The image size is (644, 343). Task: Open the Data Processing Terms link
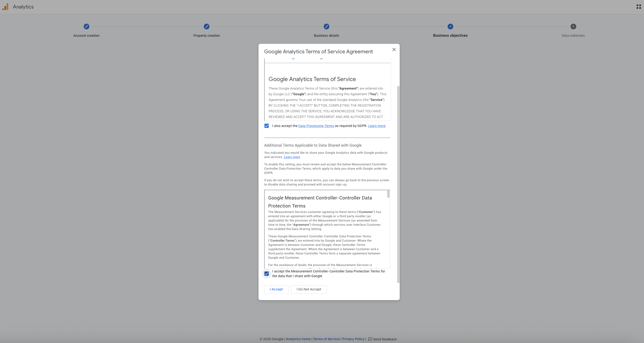[316, 126]
